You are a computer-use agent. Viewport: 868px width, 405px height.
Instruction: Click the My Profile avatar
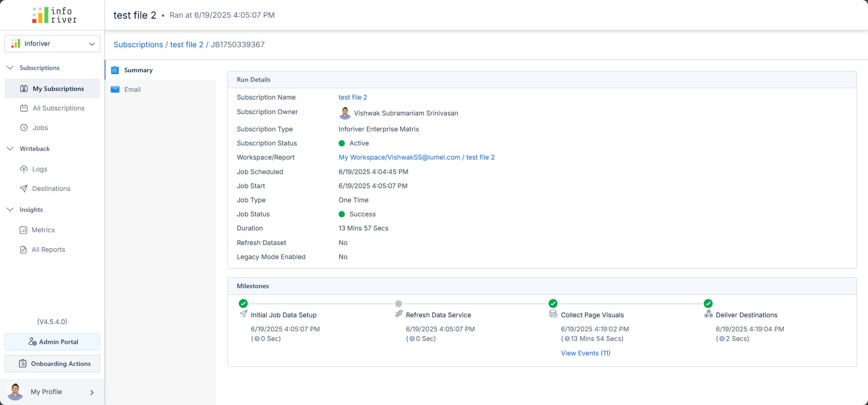(x=15, y=392)
